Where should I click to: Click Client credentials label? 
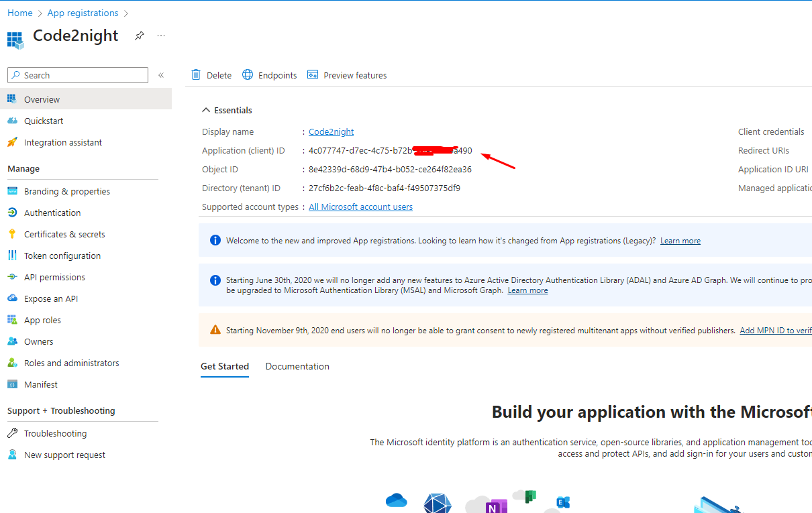coord(771,132)
